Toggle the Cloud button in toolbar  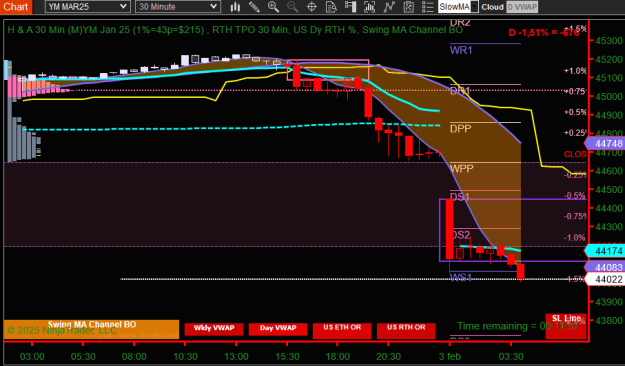pyautogui.click(x=492, y=7)
